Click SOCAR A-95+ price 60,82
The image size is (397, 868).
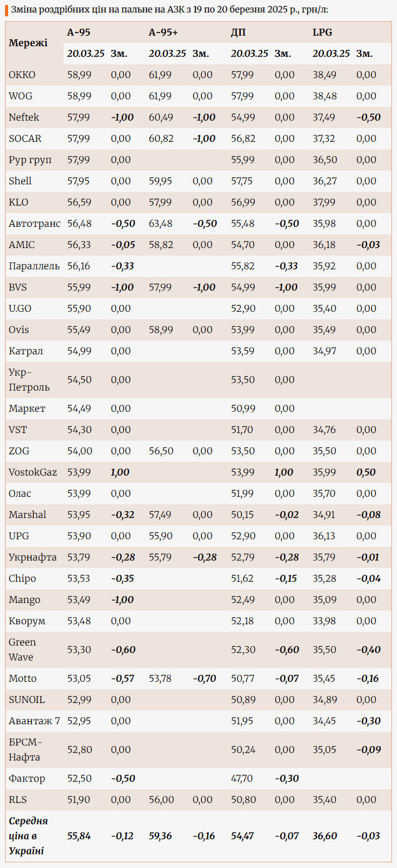coord(161,139)
